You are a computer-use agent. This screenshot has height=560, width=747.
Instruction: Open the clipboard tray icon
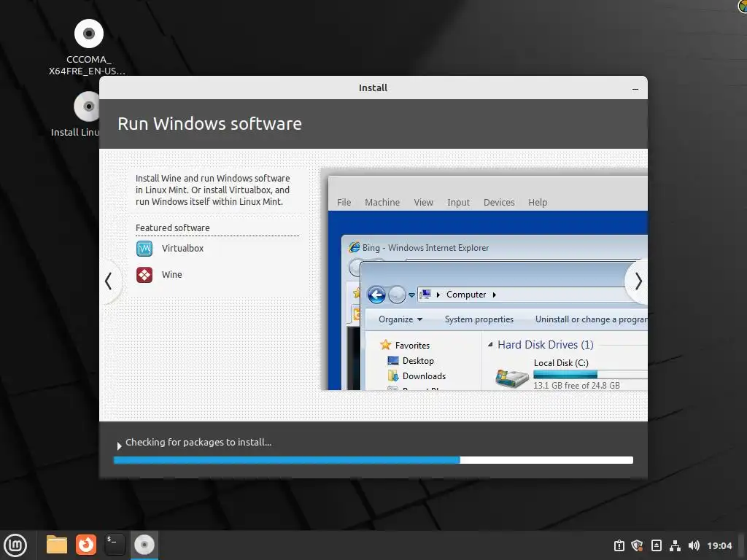(x=619, y=545)
